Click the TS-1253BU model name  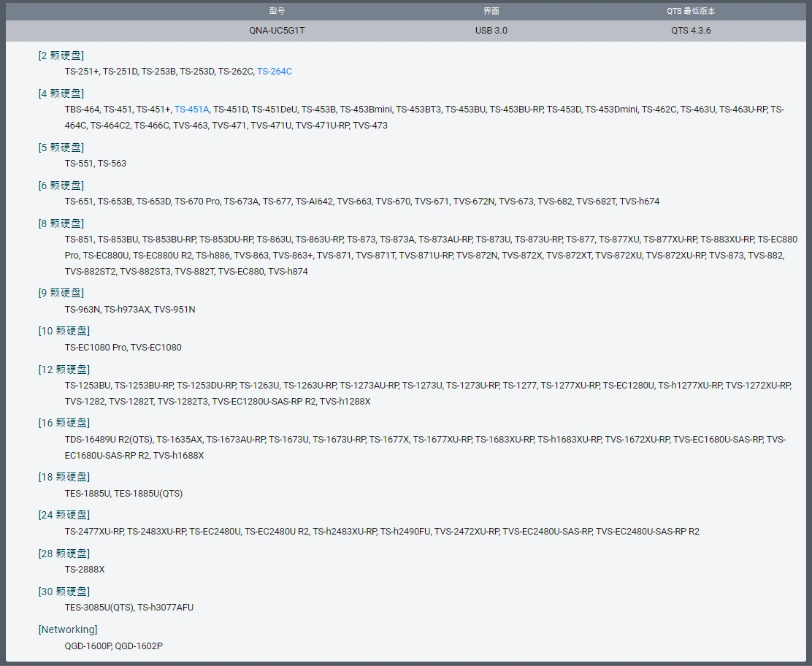pos(88,386)
